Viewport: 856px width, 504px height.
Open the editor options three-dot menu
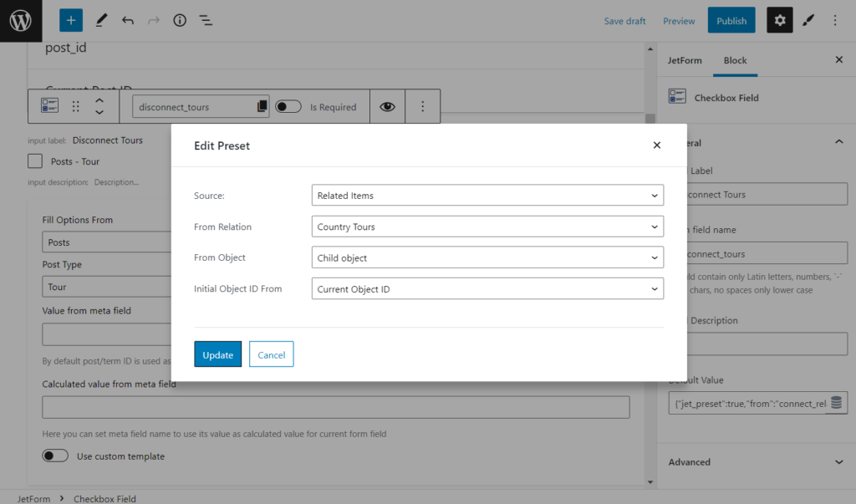click(x=835, y=21)
